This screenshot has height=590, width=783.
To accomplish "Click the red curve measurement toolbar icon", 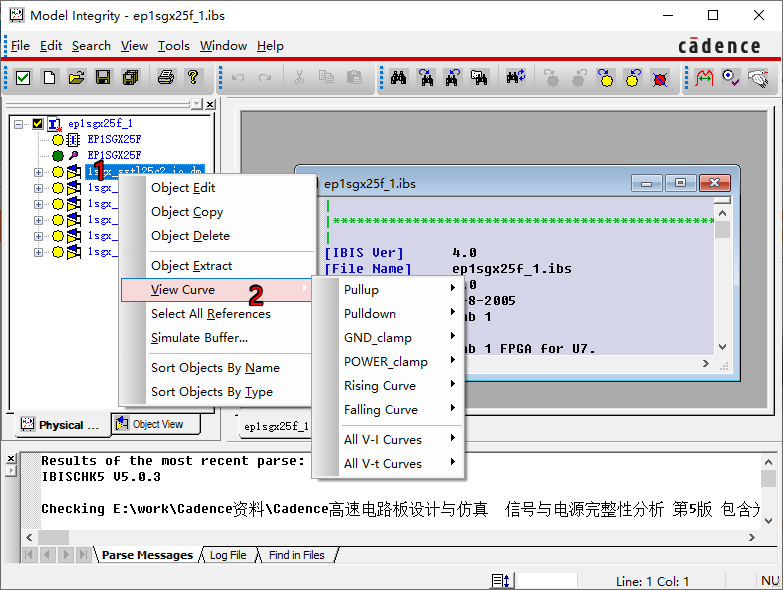I will pyautogui.click(x=704, y=78).
